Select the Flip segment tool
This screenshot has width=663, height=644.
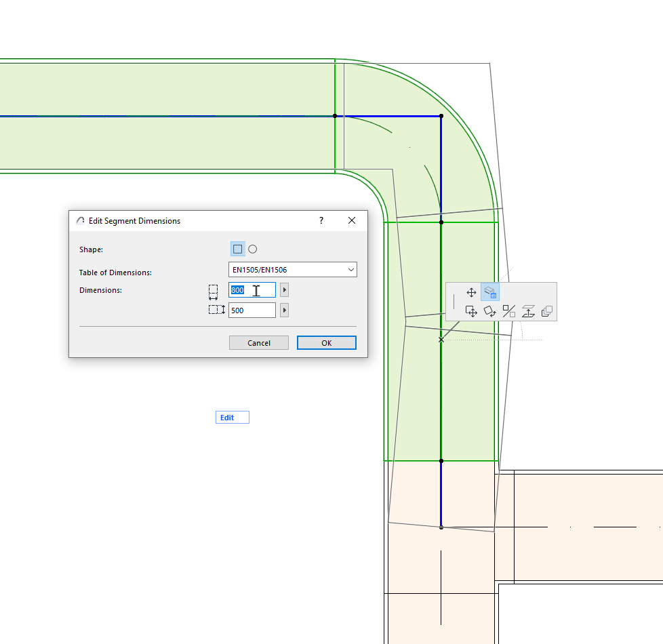[x=527, y=311]
